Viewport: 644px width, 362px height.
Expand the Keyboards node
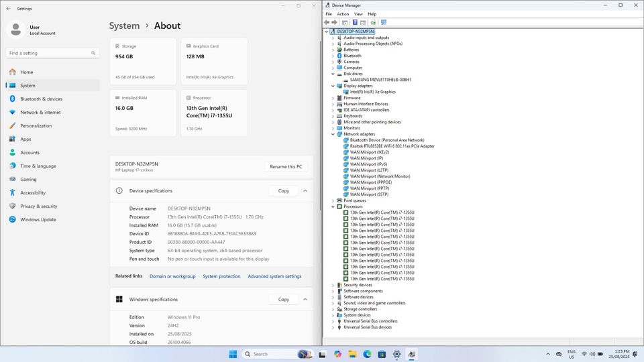click(333, 116)
